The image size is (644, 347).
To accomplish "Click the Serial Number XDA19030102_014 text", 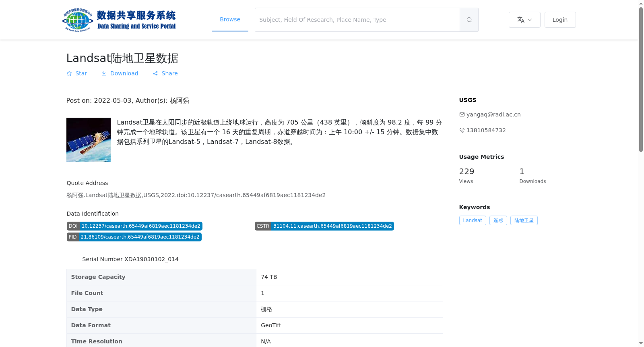I will click(x=130, y=259).
